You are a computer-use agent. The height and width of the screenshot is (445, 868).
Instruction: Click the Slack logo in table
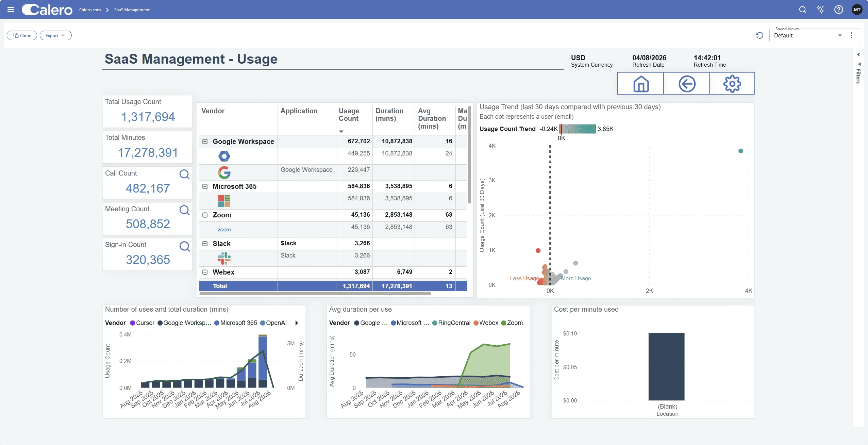click(x=224, y=258)
